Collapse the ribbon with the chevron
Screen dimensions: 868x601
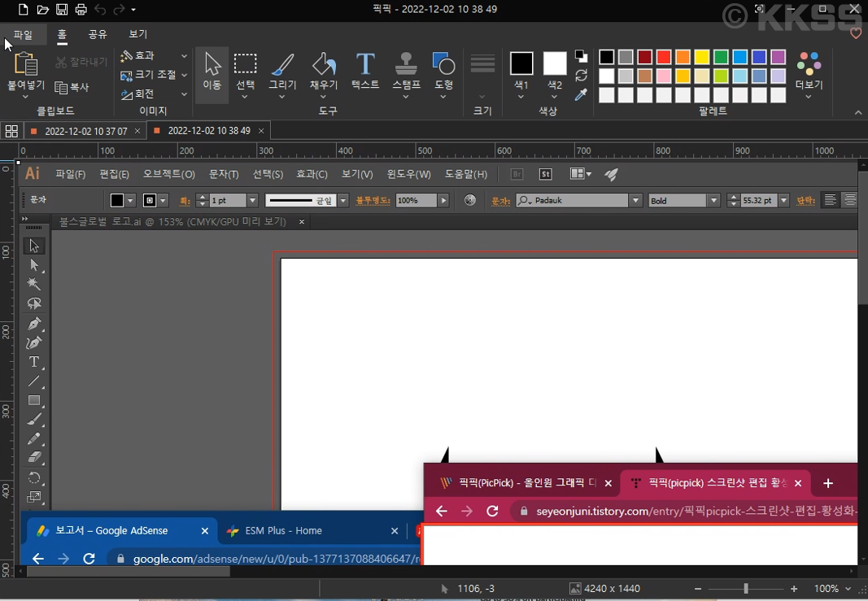pyautogui.click(x=858, y=112)
